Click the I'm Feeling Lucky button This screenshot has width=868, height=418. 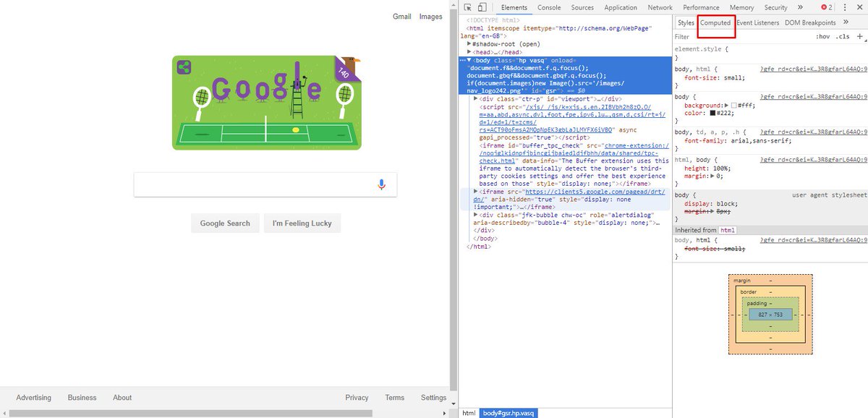[x=302, y=223]
